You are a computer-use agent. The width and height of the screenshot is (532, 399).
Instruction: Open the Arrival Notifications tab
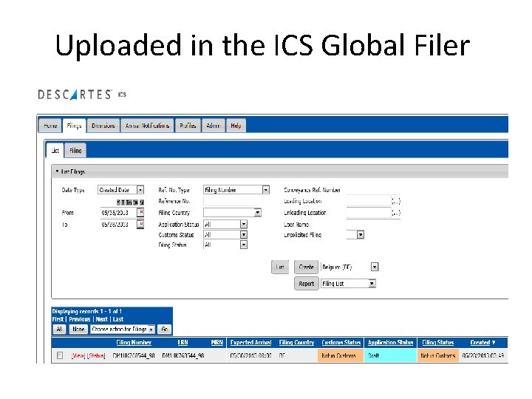point(147,126)
